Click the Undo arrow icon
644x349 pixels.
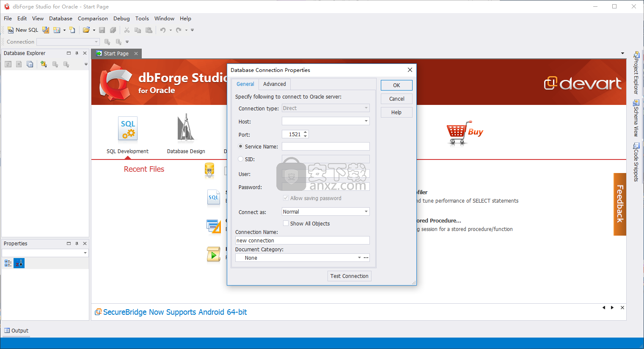click(163, 30)
